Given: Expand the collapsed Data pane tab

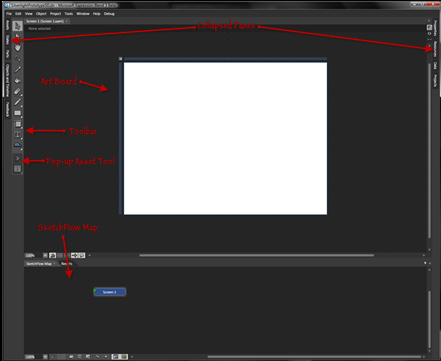Looking at the screenshot, I should pos(435,66).
